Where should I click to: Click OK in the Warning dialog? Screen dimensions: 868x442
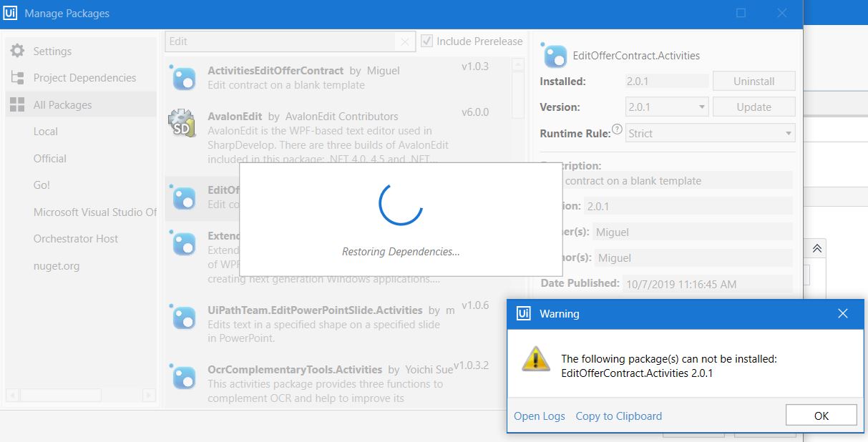click(x=821, y=416)
